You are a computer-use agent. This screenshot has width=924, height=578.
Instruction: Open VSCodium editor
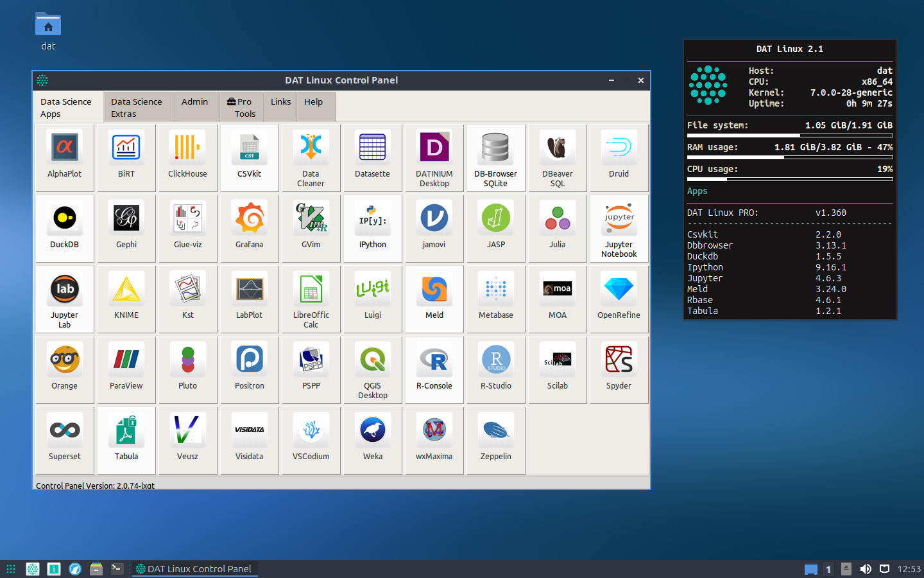(x=311, y=441)
